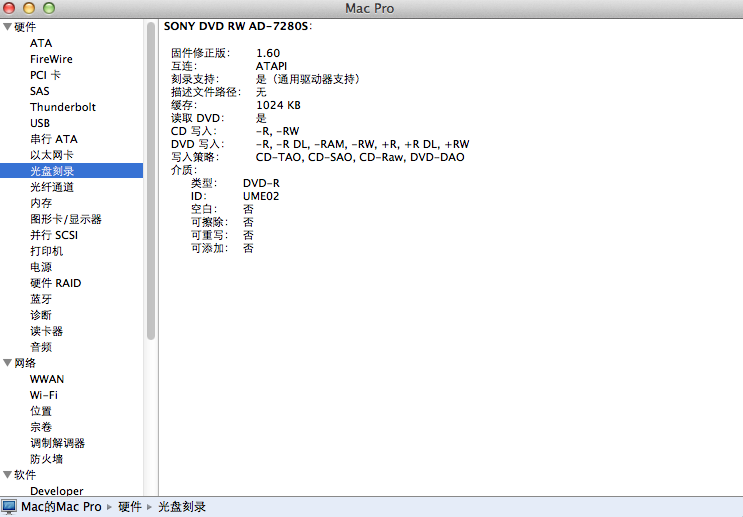
Task: Select Thunderbolt in the hardware list
Action: click(x=63, y=107)
